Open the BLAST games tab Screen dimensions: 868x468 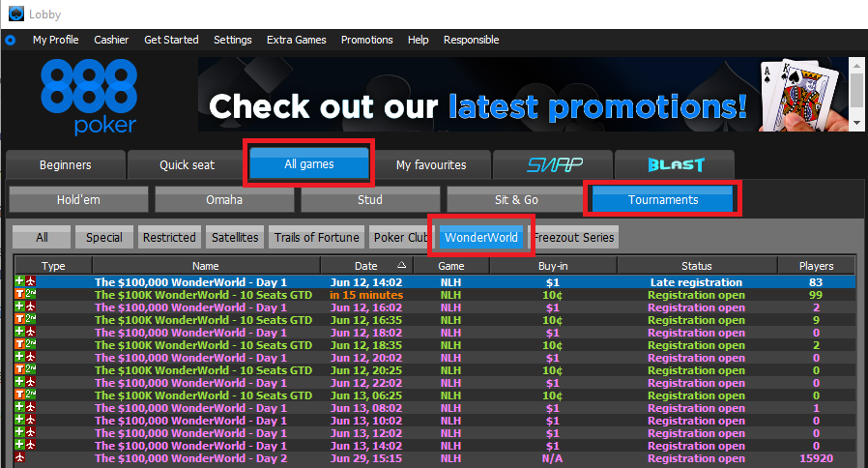675,164
